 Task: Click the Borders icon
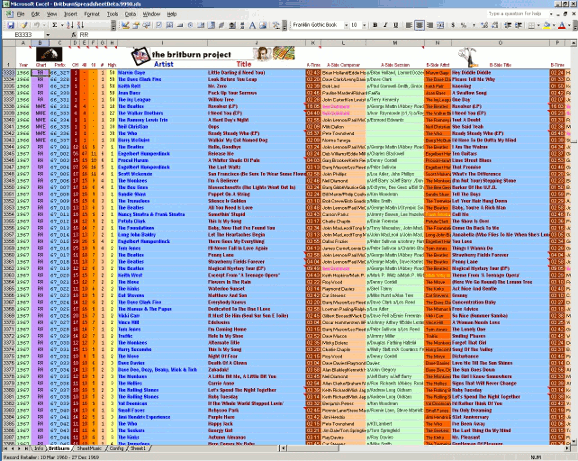point(531,25)
